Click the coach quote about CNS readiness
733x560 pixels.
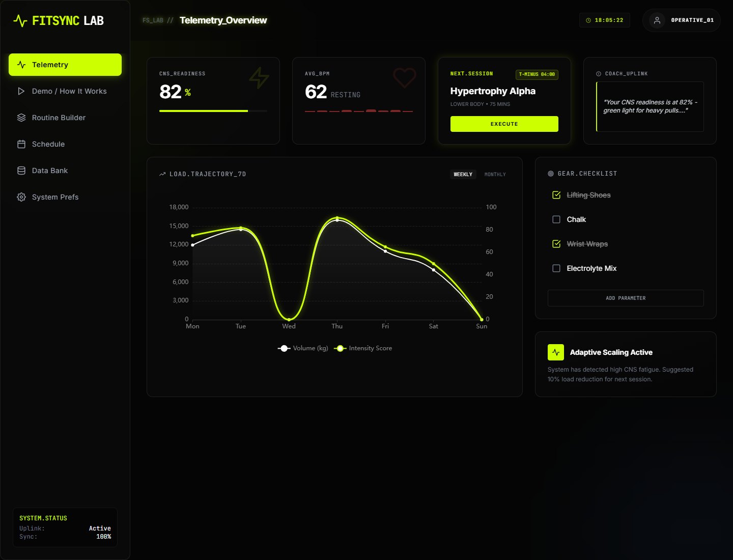(650, 106)
